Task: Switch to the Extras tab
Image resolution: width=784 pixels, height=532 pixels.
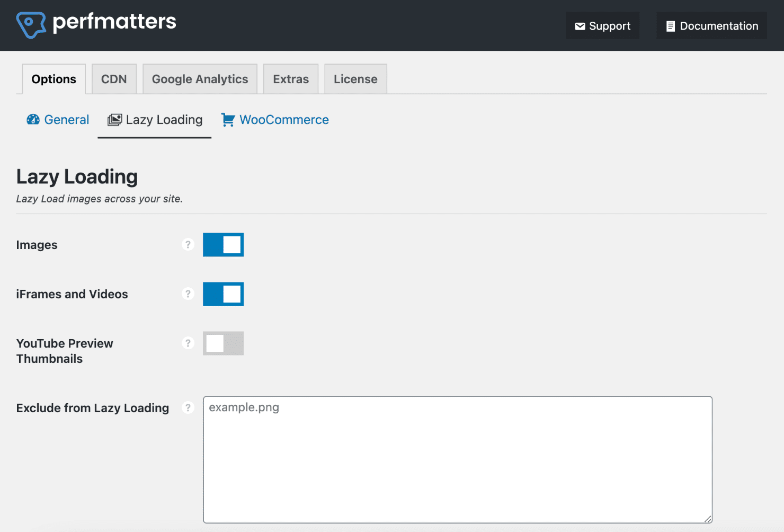Action: tap(290, 78)
